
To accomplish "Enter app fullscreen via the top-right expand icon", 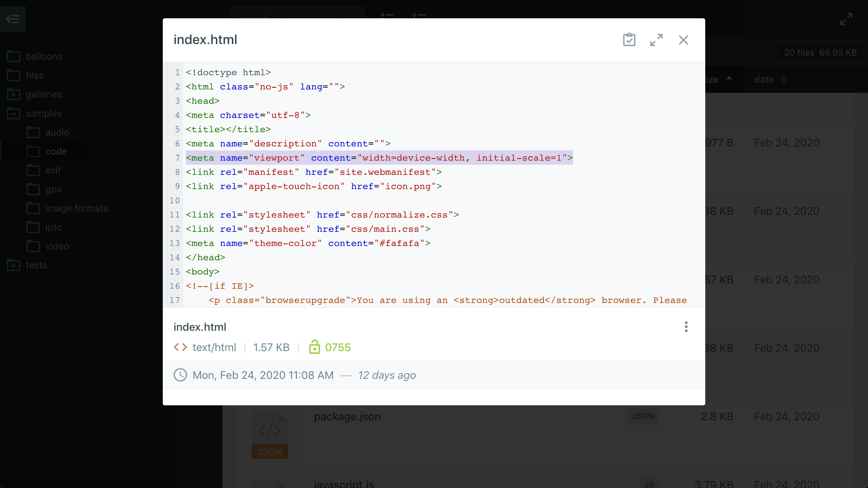I will click(846, 19).
